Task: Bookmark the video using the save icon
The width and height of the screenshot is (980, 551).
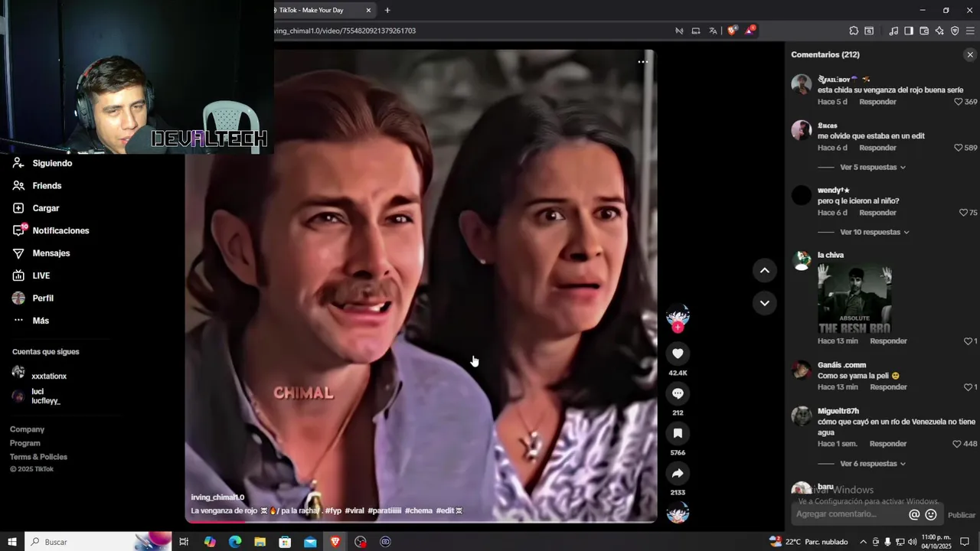Action: pos(678,433)
